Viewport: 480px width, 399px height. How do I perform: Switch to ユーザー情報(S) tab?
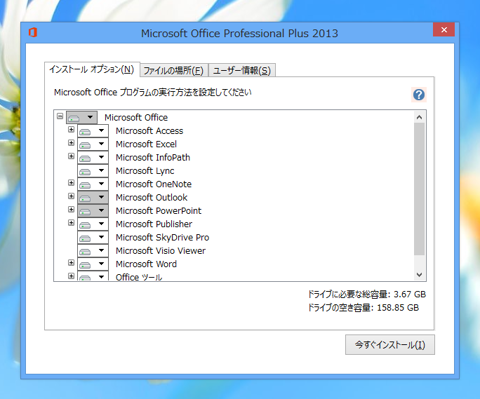tap(242, 70)
